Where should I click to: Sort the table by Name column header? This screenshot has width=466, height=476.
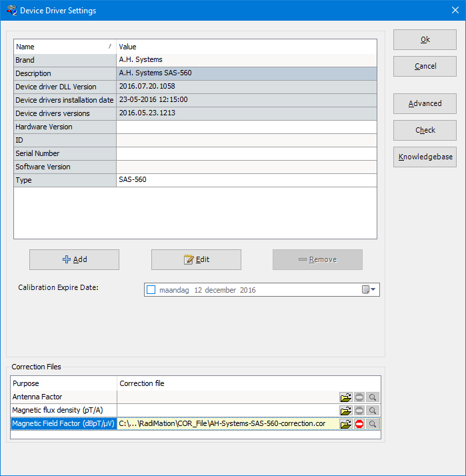65,47
